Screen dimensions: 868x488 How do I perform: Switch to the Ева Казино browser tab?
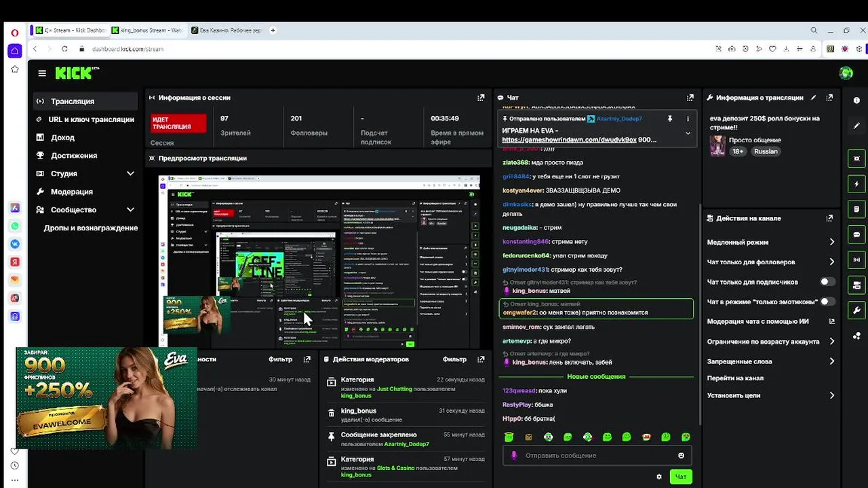[226, 30]
